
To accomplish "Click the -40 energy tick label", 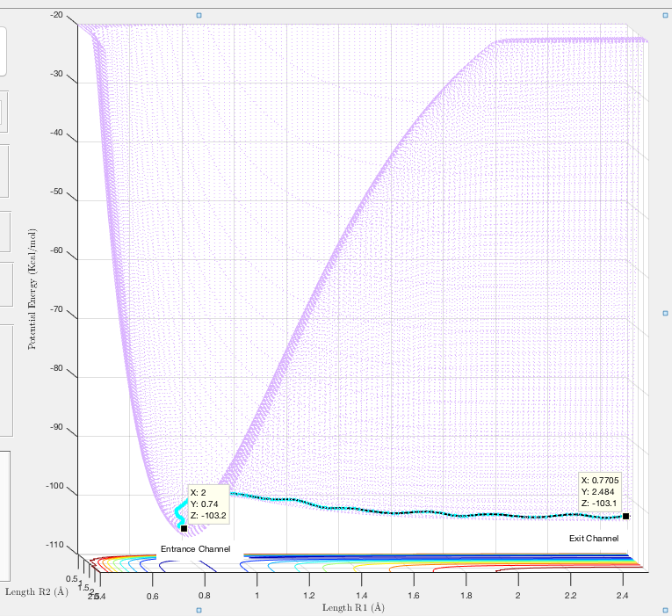I will tap(56, 133).
